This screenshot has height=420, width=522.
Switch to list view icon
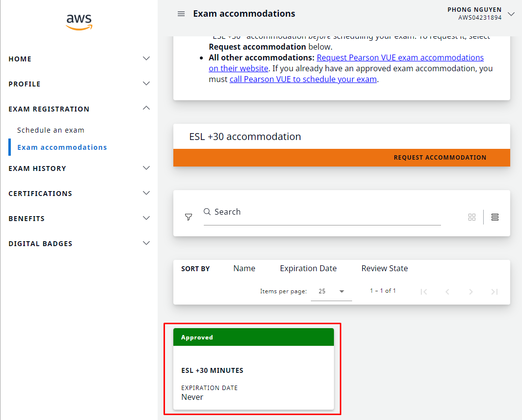point(495,217)
